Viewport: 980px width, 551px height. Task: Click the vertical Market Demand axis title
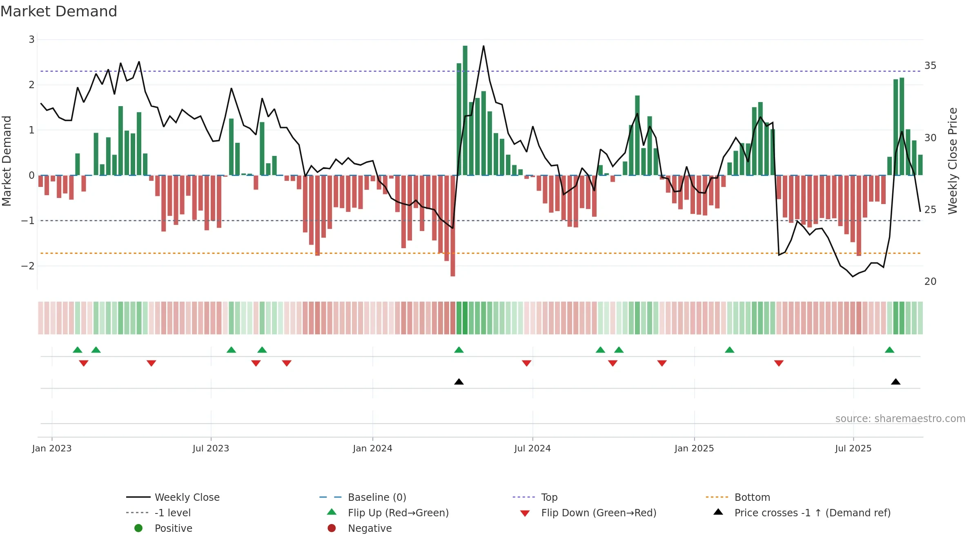point(7,161)
